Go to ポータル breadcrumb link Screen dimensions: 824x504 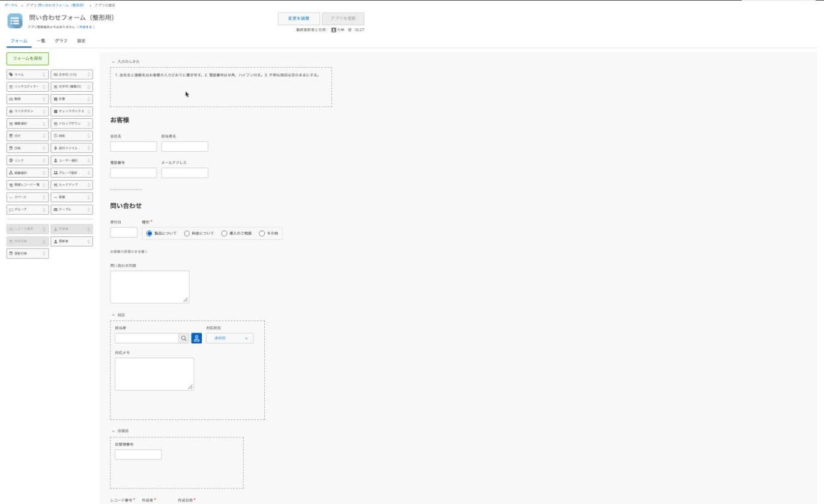(10, 5)
